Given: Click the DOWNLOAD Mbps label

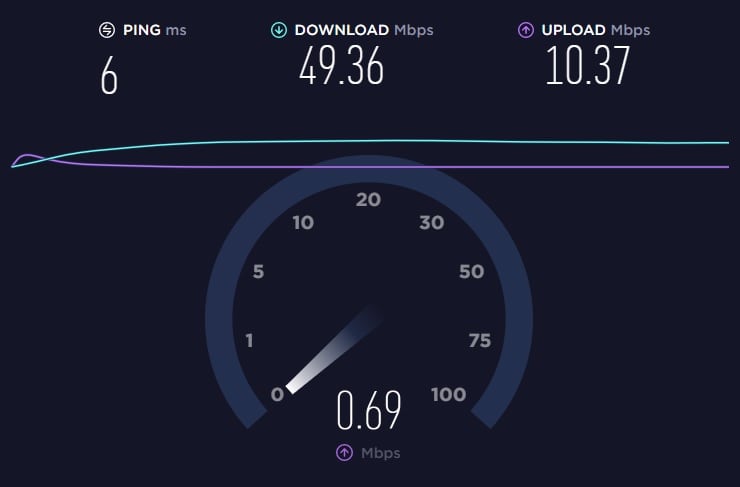Looking at the screenshot, I should [x=364, y=30].
